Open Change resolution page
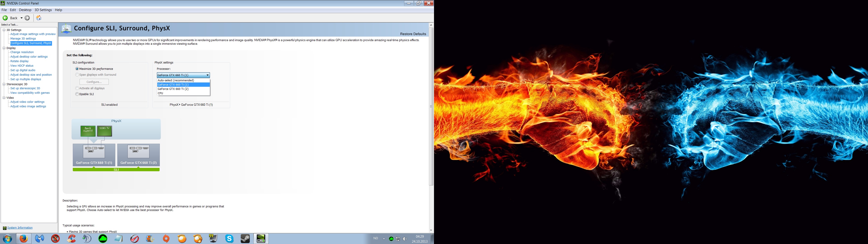The width and height of the screenshot is (868, 244). click(22, 52)
